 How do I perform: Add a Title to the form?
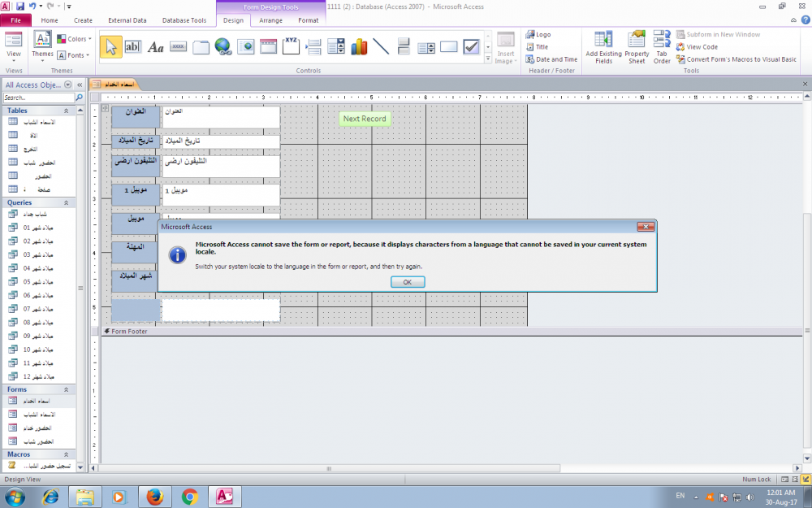537,46
